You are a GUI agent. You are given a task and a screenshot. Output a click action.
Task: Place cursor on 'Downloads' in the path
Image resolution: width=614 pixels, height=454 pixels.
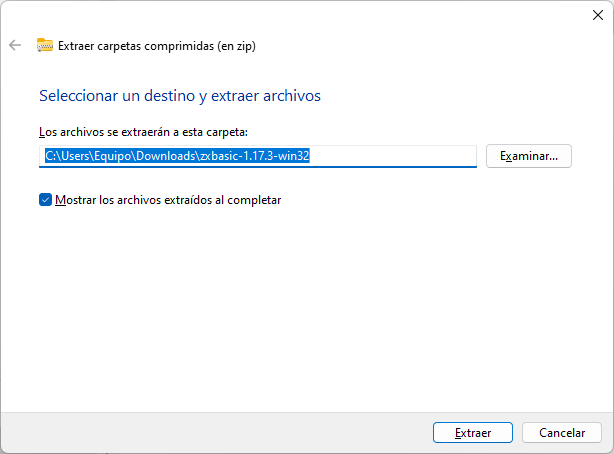[166, 156]
